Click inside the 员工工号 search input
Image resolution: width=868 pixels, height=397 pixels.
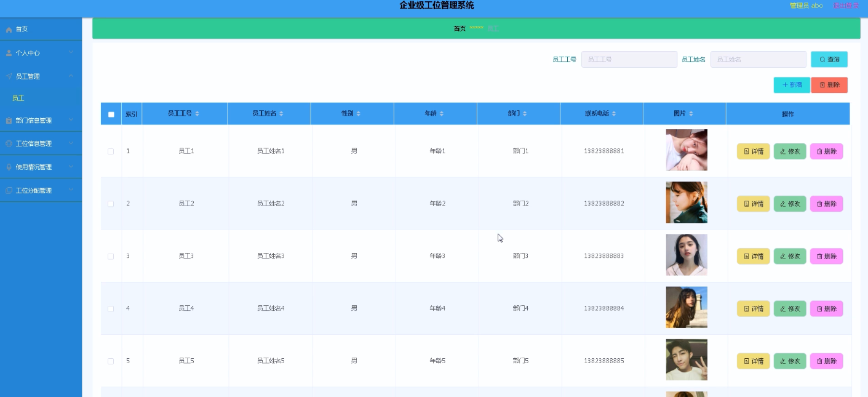[629, 59]
